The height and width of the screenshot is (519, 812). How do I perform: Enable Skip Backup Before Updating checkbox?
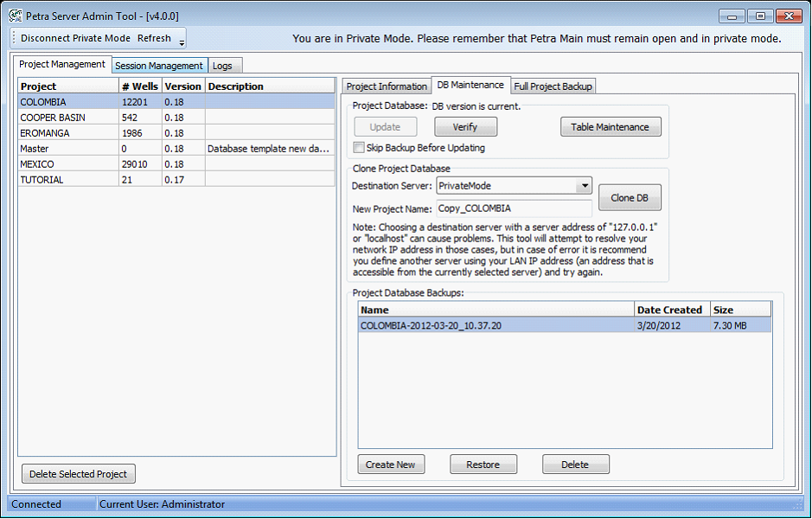point(359,148)
